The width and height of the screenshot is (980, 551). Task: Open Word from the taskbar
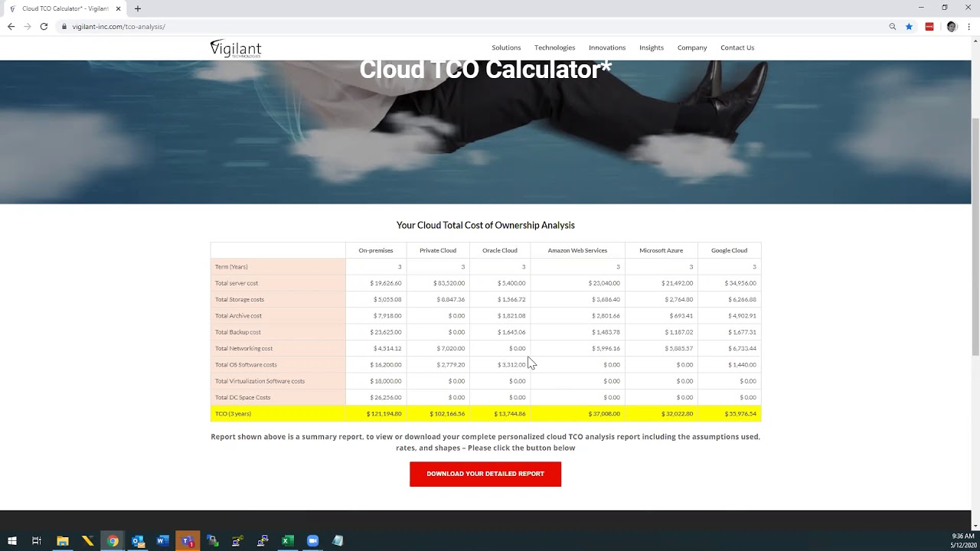click(x=162, y=541)
